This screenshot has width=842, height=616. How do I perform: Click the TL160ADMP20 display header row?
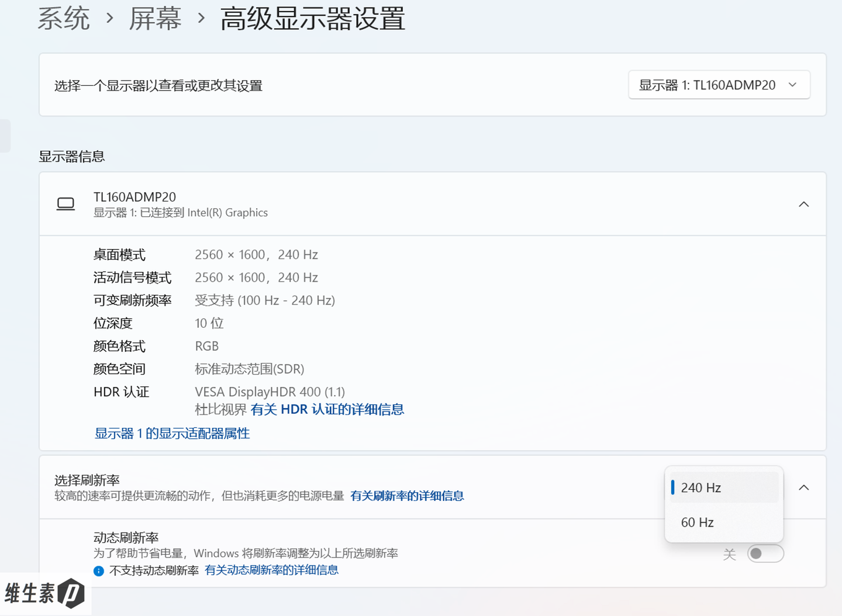point(433,204)
